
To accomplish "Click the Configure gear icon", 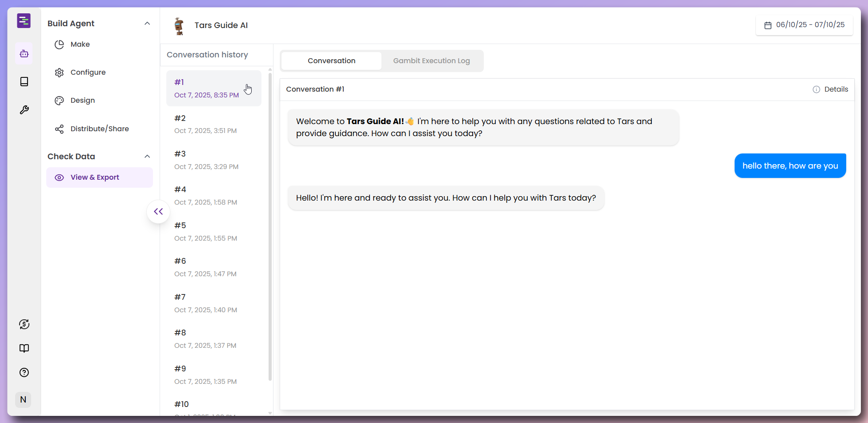I will point(59,73).
